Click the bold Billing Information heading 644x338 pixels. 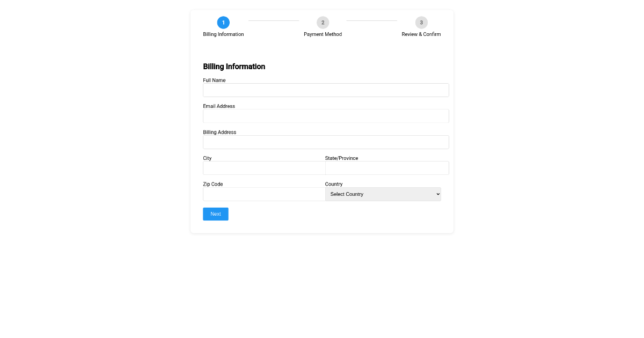click(234, 67)
